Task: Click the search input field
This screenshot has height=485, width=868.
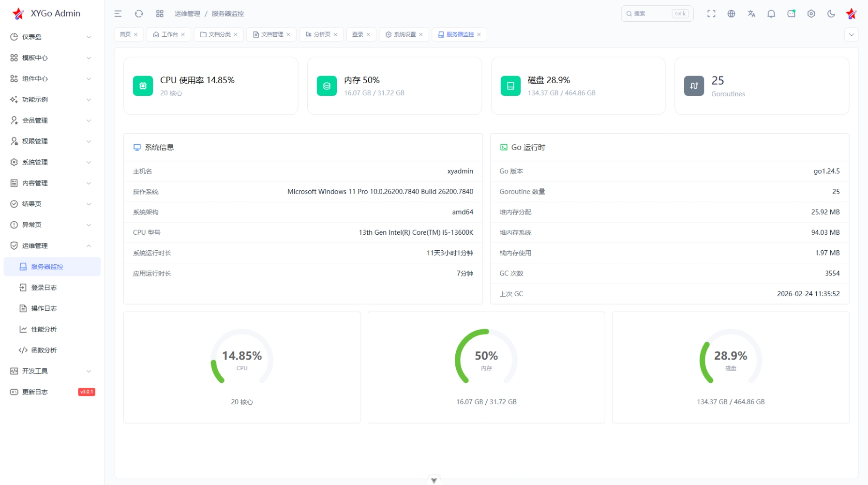Action: [x=657, y=14]
